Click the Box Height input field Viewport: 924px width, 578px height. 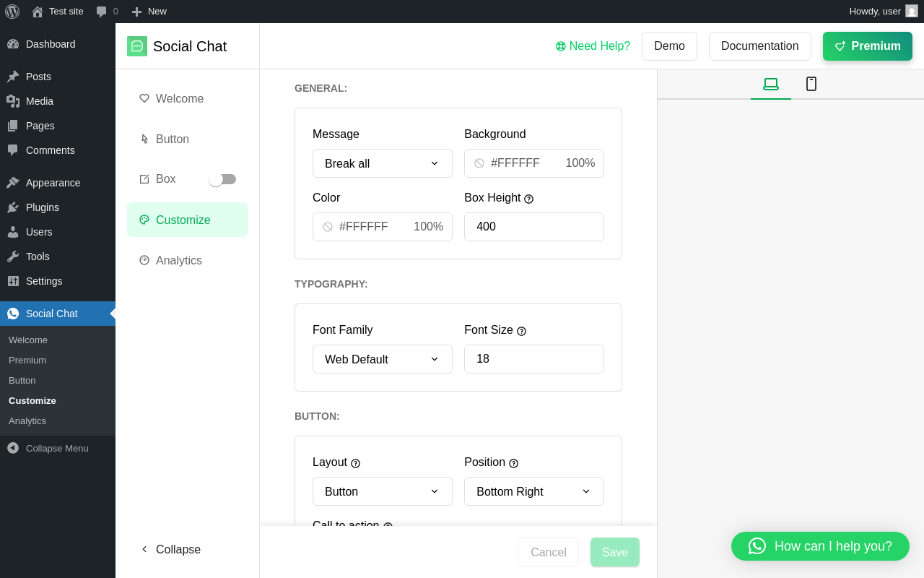(x=534, y=227)
